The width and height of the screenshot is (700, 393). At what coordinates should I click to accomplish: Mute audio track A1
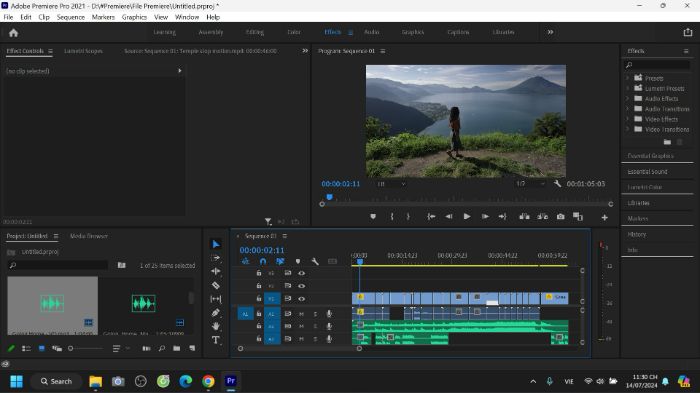301,314
